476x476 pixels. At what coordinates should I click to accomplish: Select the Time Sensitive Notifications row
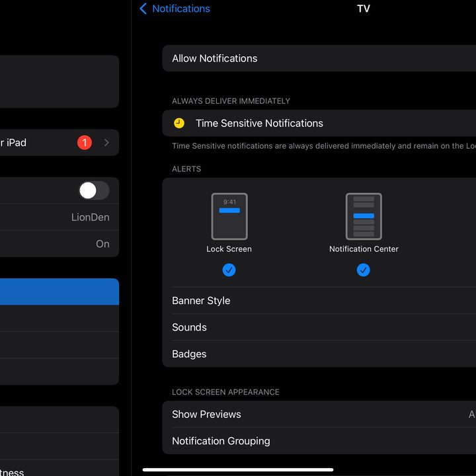coord(319,123)
